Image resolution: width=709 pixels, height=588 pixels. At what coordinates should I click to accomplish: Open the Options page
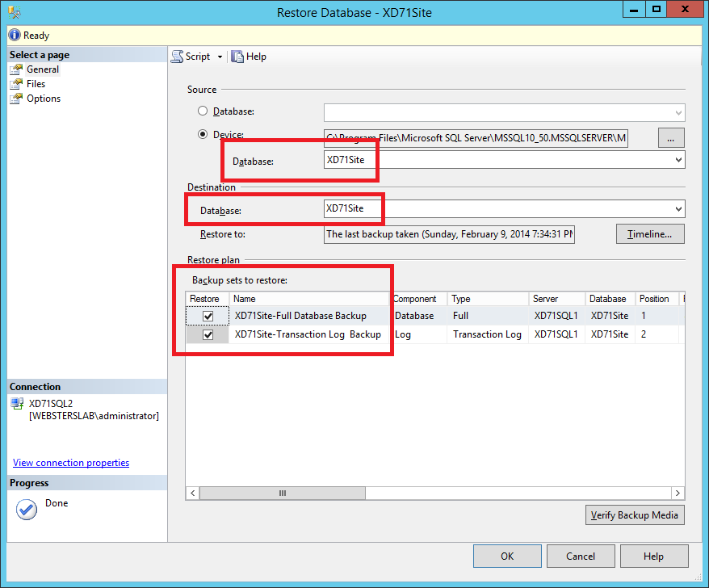tap(43, 99)
